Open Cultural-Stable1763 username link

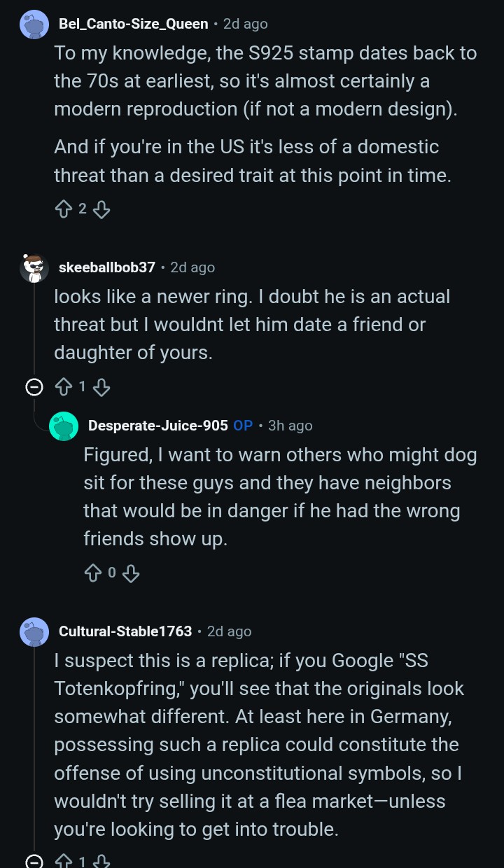pos(125,631)
